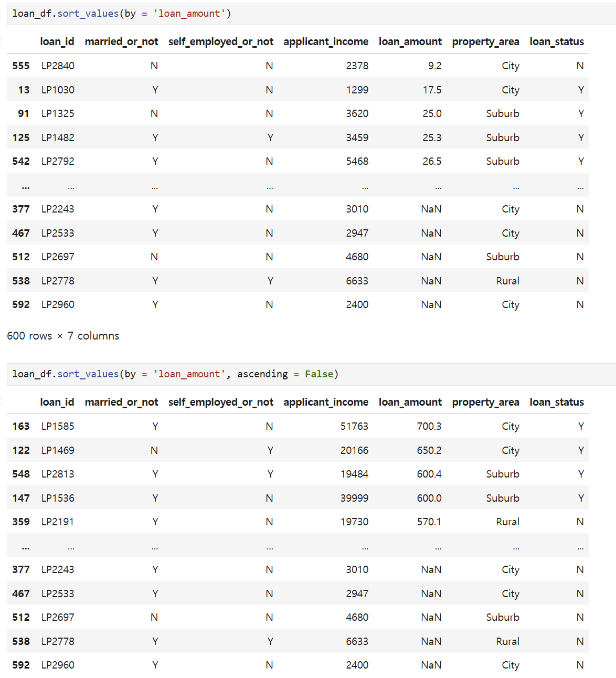Click 'loan_status' header in second table
Viewport: 616px width, 678px height.
(x=557, y=402)
